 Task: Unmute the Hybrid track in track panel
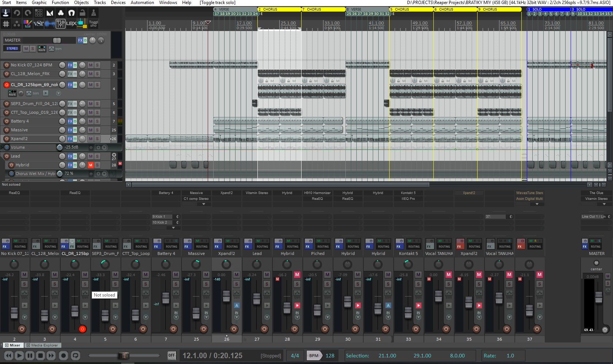91,165
